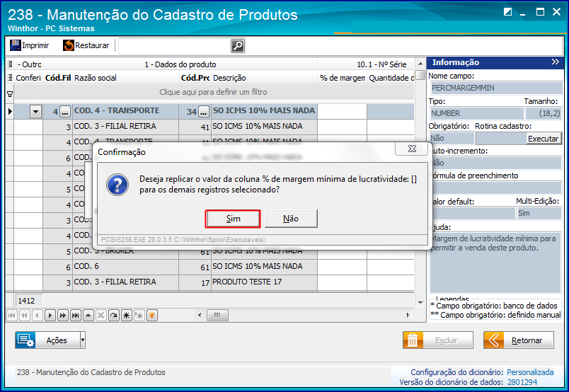Open the band customization grid icon
The height and width of the screenshot is (392, 569).
tap(10, 64)
